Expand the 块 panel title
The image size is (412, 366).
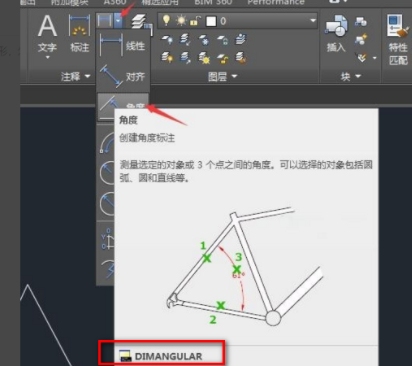tap(351, 77)
